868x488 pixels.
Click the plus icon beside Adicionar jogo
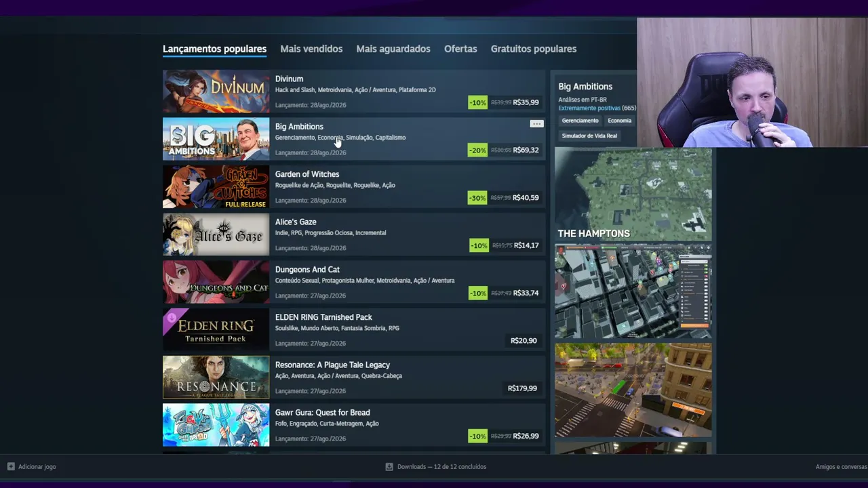click(11, 466)
